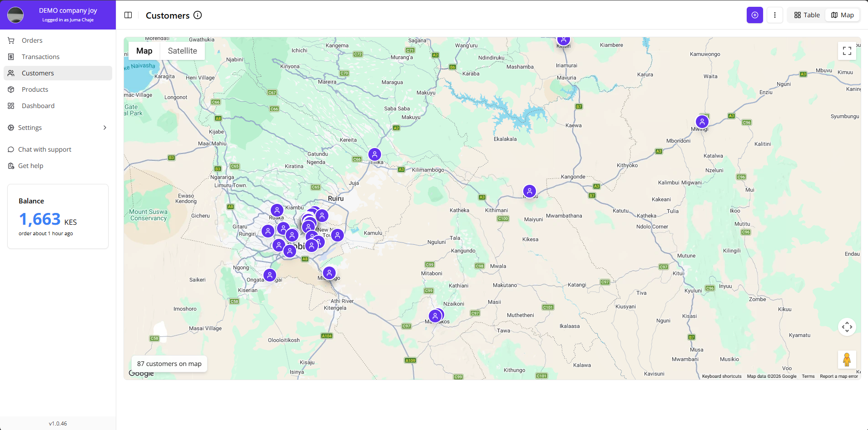Click the Google logo on map
Image resolution: width=868 pixels, height=430 pixels.
pyautogui.click(x=141, y=374)
